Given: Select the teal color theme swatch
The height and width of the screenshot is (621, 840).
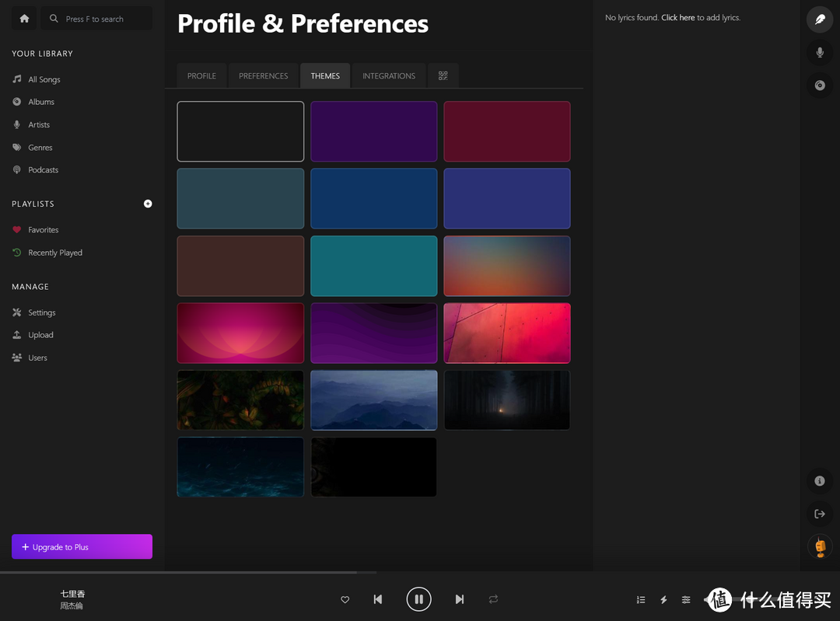Looking at the screenshot, I should (374, 266).
